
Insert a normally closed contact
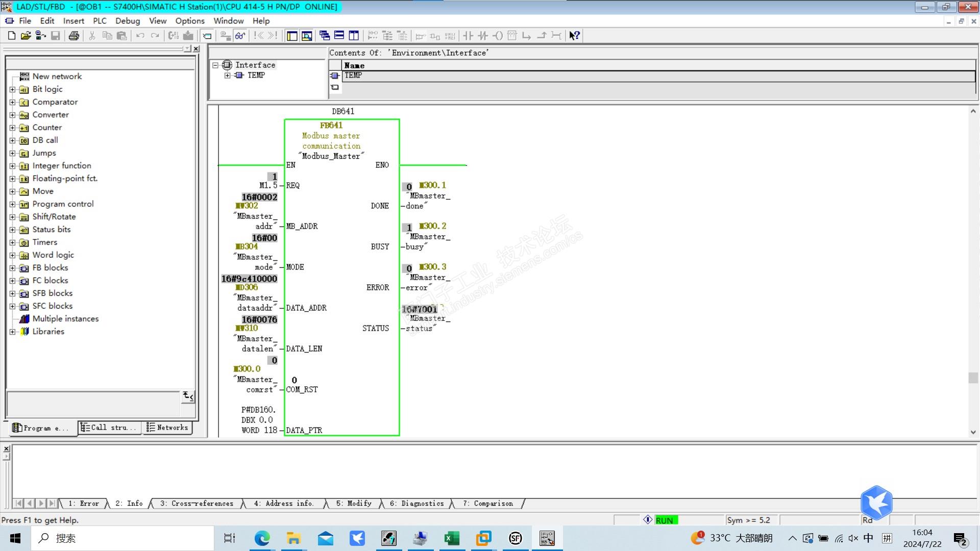pyautogui.click(x=483, y=36)
